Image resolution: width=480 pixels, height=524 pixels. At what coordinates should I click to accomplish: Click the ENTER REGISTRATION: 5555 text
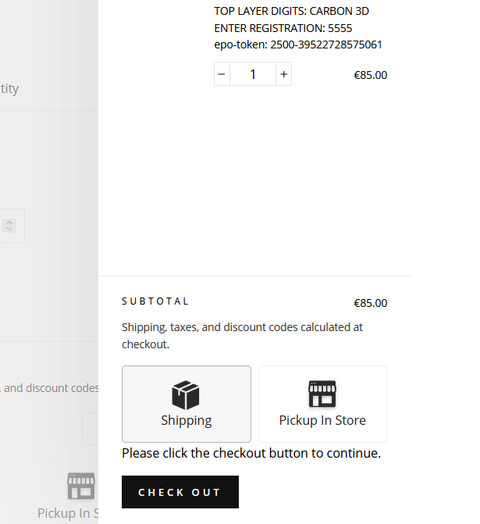pos(283,28)
